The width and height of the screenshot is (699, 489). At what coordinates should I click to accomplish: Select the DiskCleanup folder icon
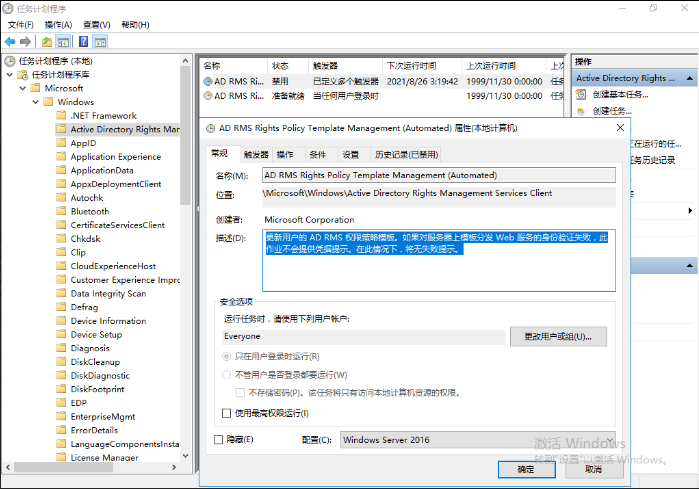[x=61, y=362]
